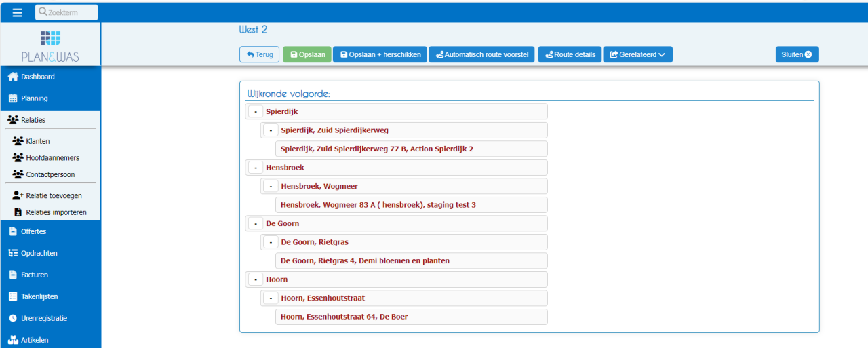Select Essenhoutstraat 64, De Boer row
The width and height of the screenshot is (868, 348).
point(412,317)
